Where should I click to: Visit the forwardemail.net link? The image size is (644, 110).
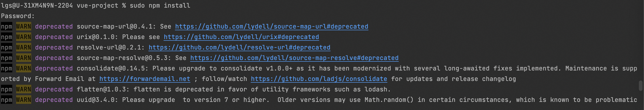[145, 79]
